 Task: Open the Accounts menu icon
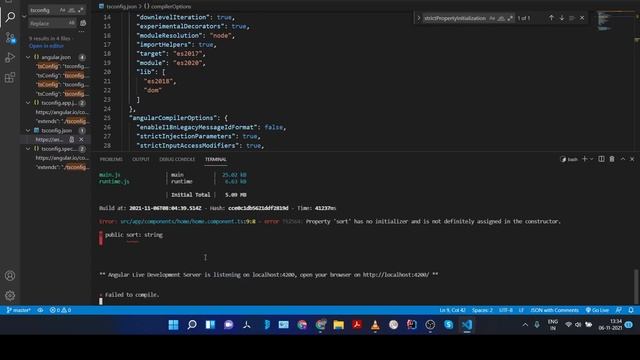pyautogui.click(x=10, y=276)
